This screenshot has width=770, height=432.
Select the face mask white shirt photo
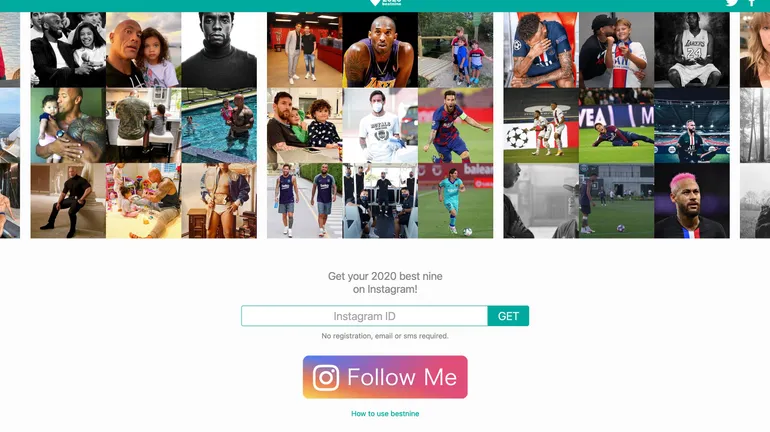380,125
